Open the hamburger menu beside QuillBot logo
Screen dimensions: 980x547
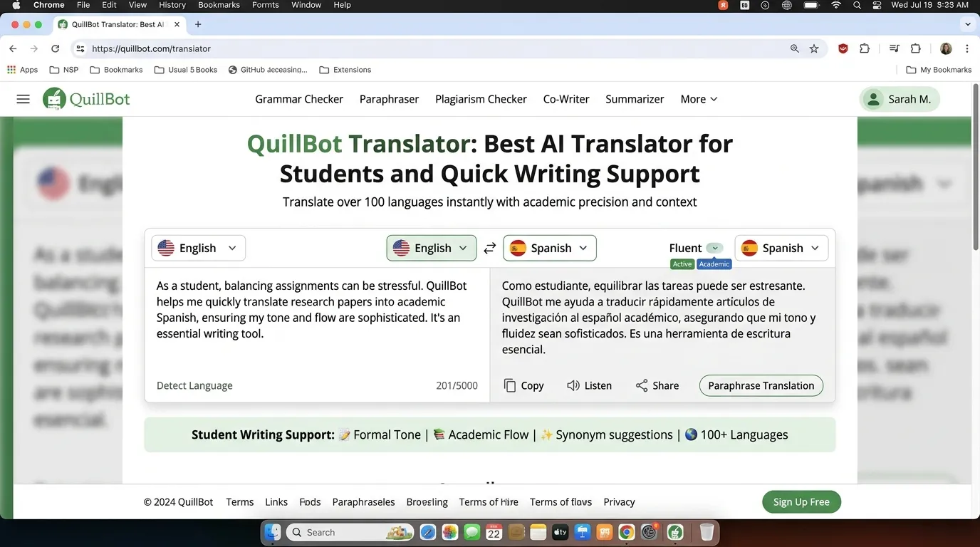[23, 99]
